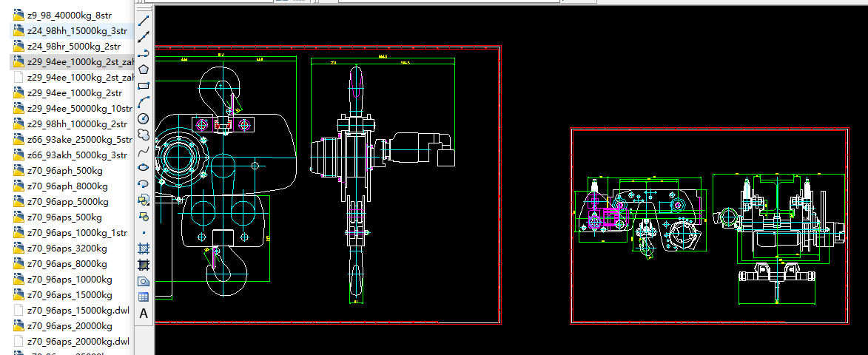
Task: Select the Hatch tool
Action: click(144, 248)
